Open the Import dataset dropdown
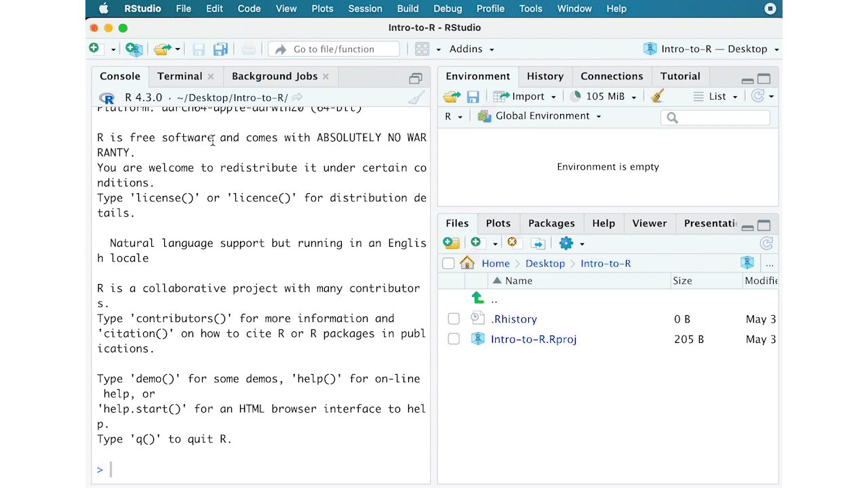This screenshot has width=868, height=488. 525,96
